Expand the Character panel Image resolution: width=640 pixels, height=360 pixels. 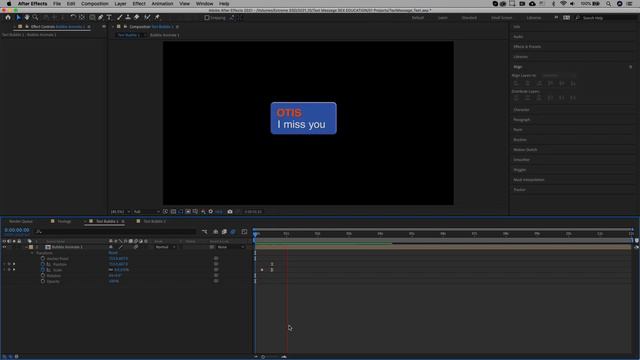(x=521, y=110)
